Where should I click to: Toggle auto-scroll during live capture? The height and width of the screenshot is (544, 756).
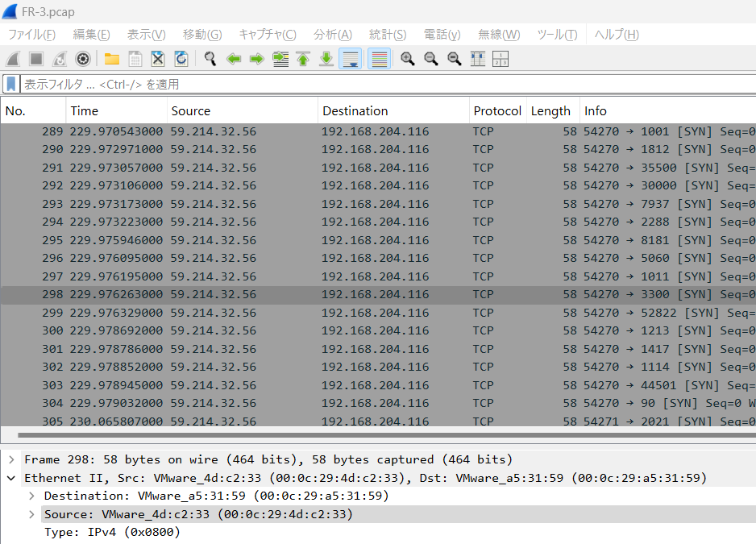click(351, 59)
